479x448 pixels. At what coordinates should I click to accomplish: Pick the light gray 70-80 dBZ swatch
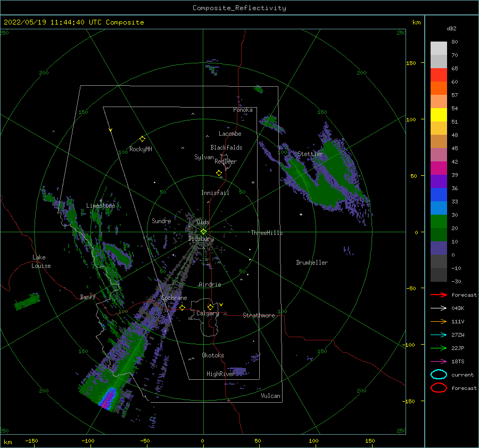click(x=439, y=48)
